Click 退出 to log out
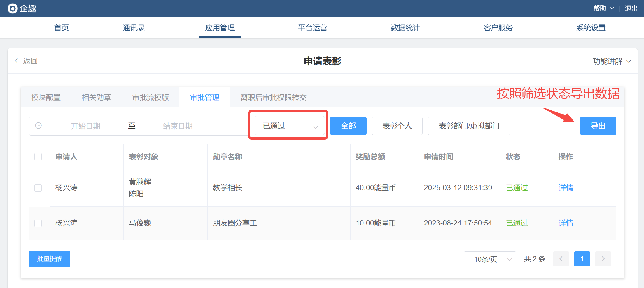This screenshot has width=644, height=288. 631,8
